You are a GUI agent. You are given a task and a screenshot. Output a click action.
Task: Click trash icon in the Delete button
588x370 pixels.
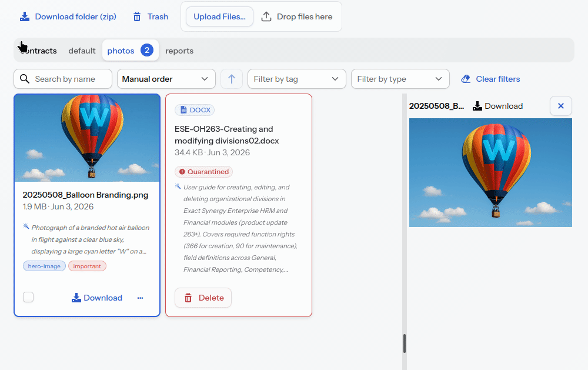pyautogui.click(x=188, y=298)
